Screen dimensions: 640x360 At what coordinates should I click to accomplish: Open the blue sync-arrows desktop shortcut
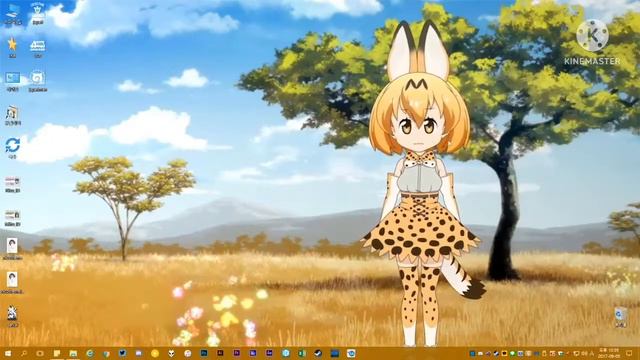pos(12,148)
